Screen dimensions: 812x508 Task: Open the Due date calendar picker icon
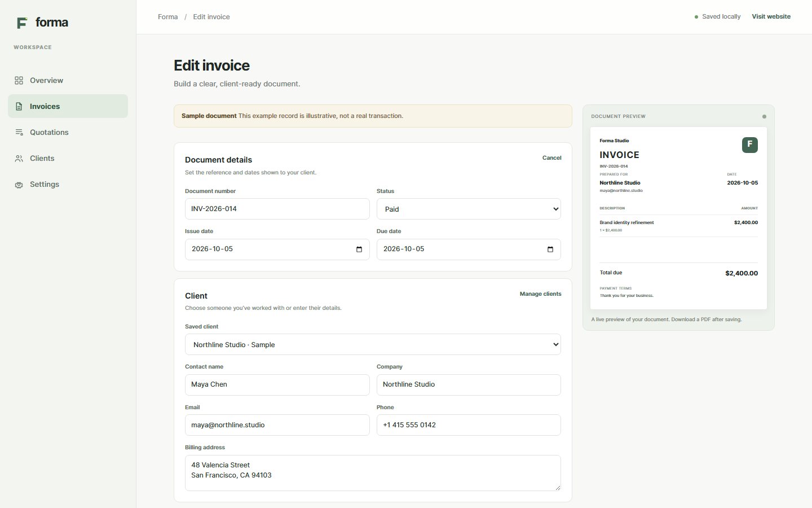click(x=550, y=249)
